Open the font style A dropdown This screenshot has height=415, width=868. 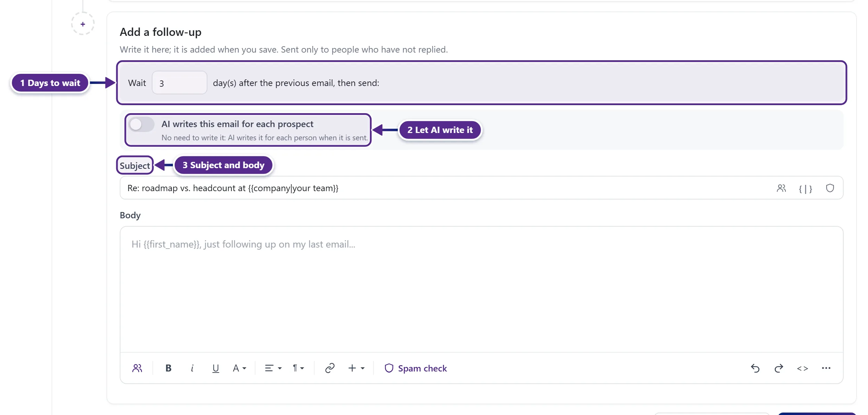[239, 368]
